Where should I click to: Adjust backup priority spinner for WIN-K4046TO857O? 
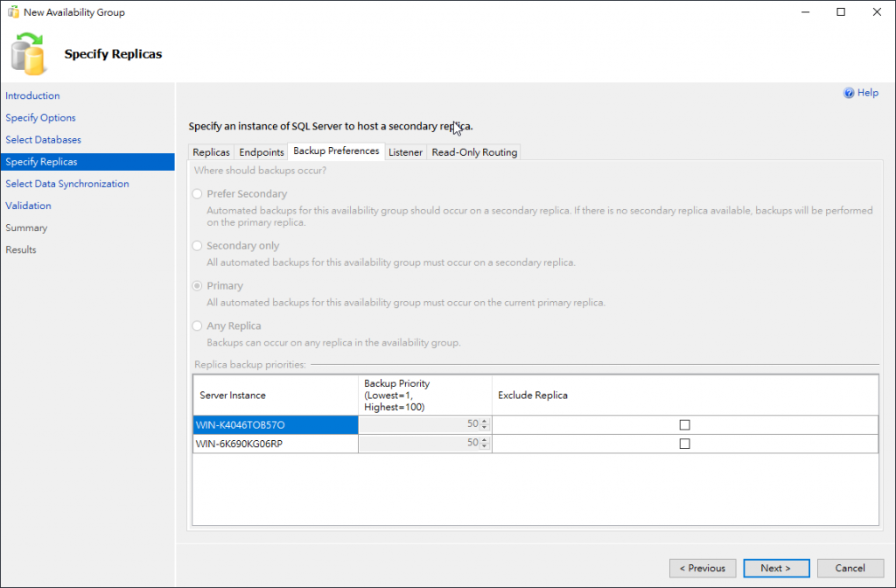tap(485, 424)
